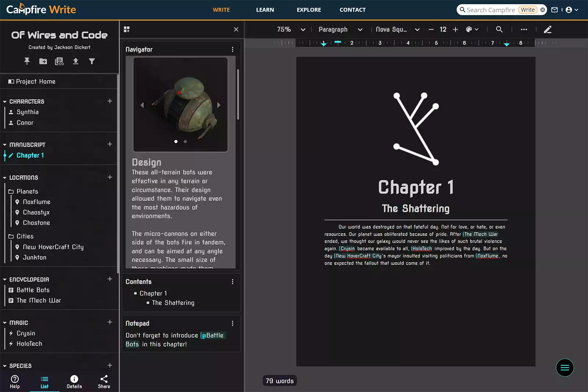Open the Navigator panel options menu

pyautogui.click(x=233, y=49)
